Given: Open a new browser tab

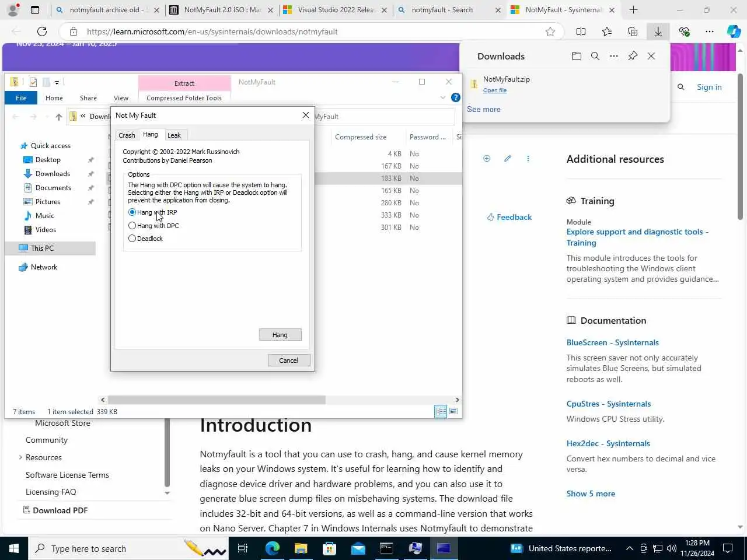Looking at the screenshot, I should pos(633,10).
